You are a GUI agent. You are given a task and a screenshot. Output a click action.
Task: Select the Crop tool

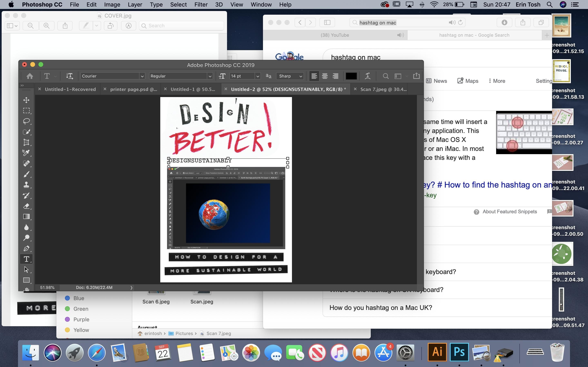pyautogui.click(x=26, y=143)
